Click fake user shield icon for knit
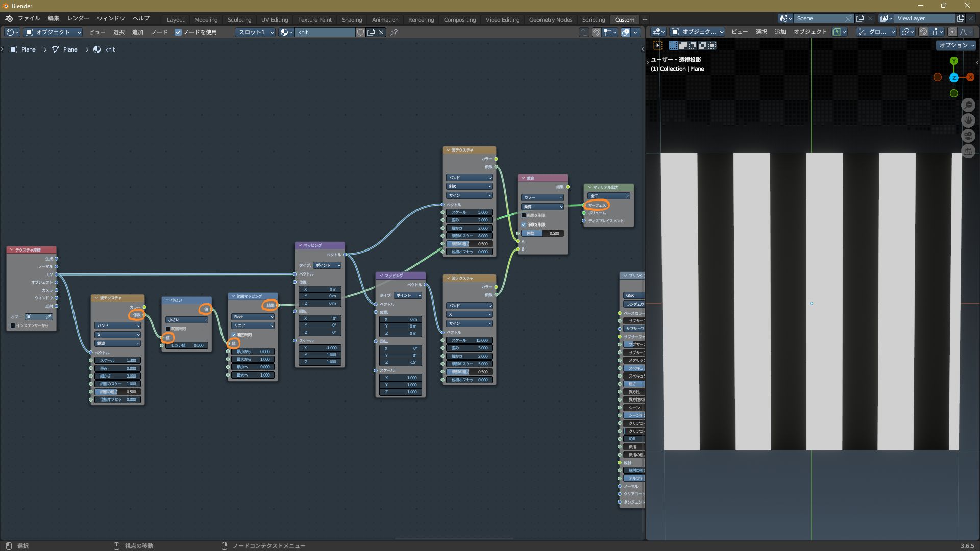Image resolution: width=980 pixels, height=551 pixels. pyautogui.click(x=360, y=32)
